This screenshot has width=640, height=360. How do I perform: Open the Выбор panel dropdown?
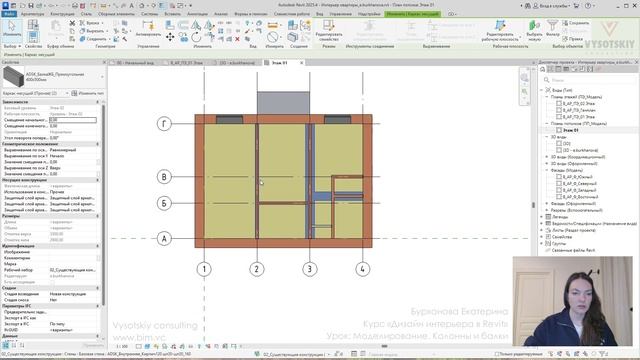(x=12, y=47)
